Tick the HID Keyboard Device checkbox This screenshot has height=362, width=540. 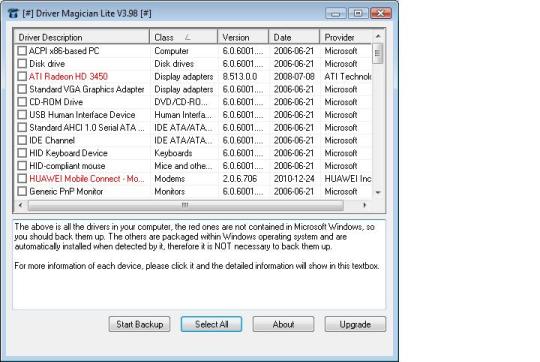[x=22, y=153]
